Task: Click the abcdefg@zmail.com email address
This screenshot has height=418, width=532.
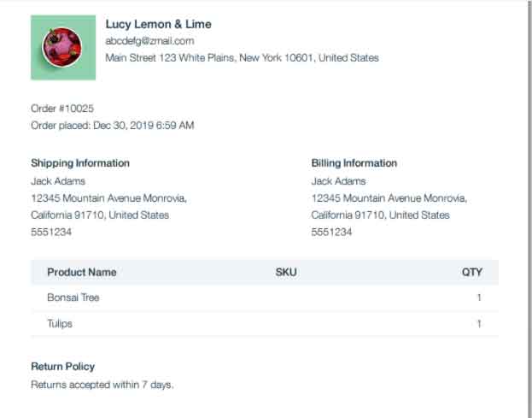Action: pos(149,41)
